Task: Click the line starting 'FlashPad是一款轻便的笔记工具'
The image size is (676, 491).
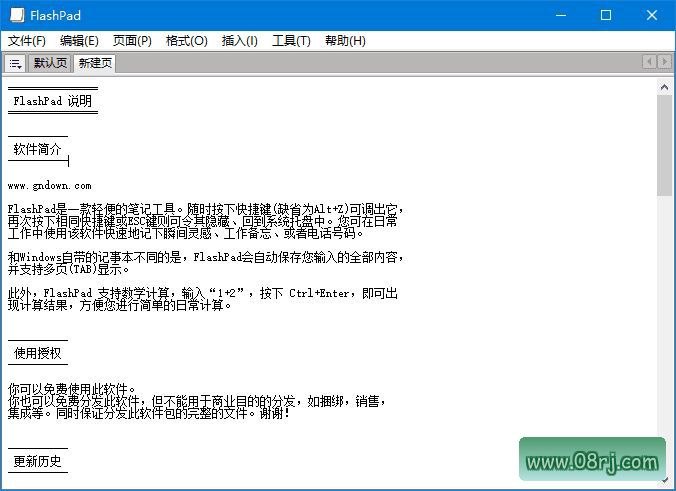Action: (206, 210)
